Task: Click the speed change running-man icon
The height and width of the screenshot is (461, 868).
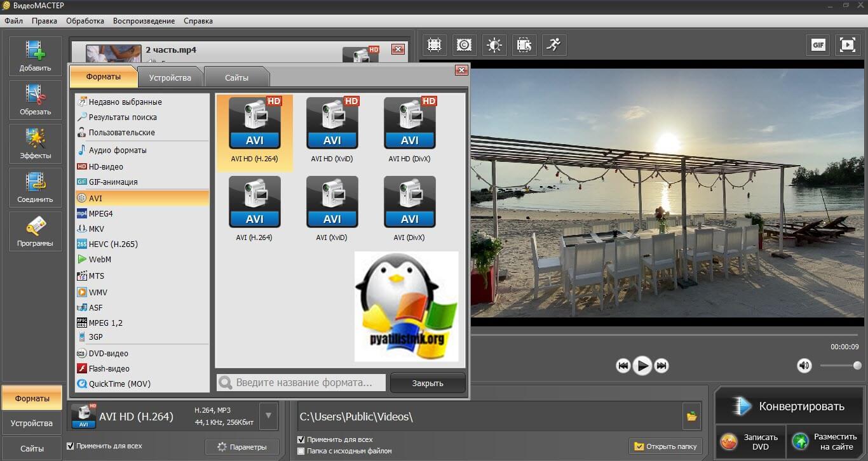Action: [x=553, y=45]
